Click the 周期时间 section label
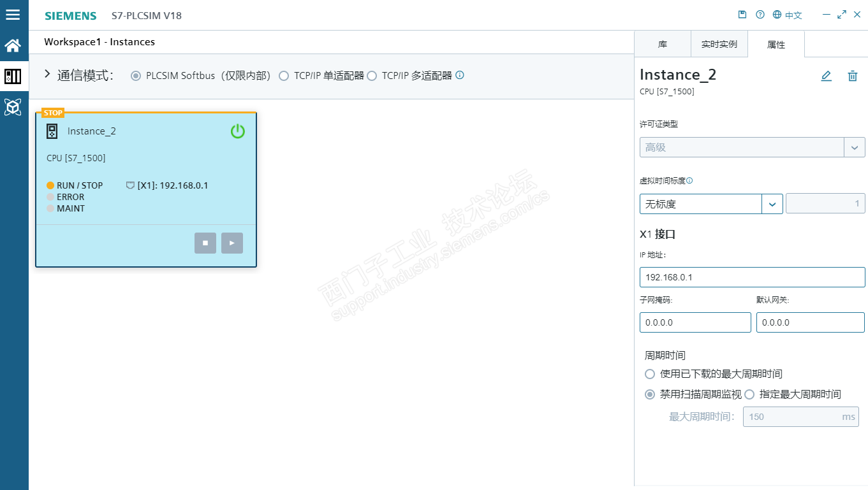Viewport: 868px width, 490px height. point(665,355)
